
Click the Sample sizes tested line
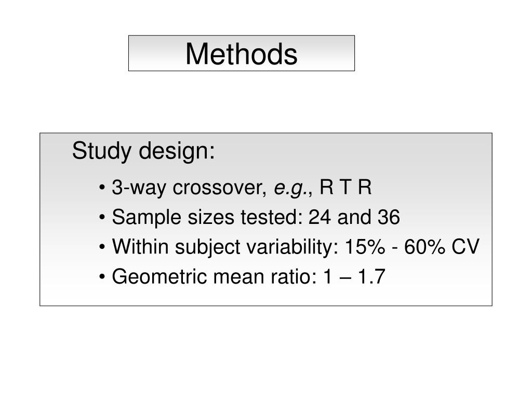pyautogui.click(x=249, y=217)
